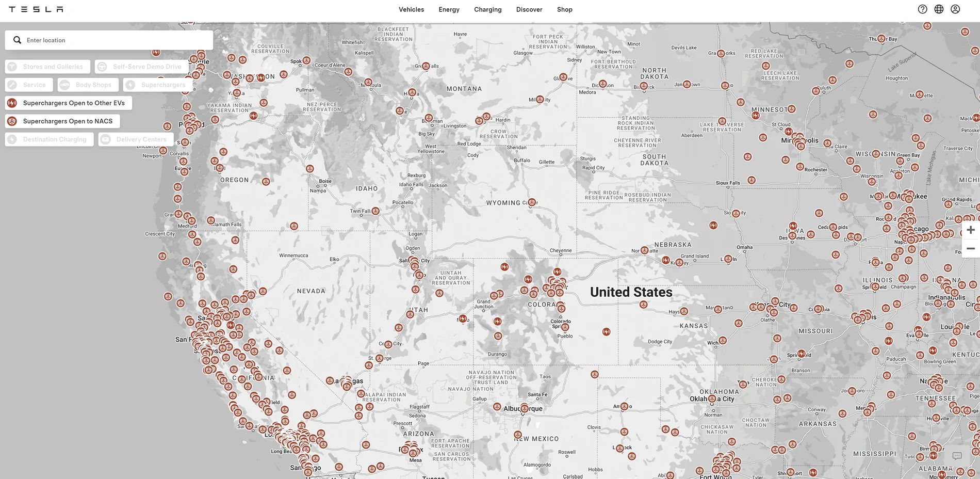The image size is (980, 479).
Task: Select the Grand Forks supercharger pin
Action: pyautogui.click(x=721, y=53)
